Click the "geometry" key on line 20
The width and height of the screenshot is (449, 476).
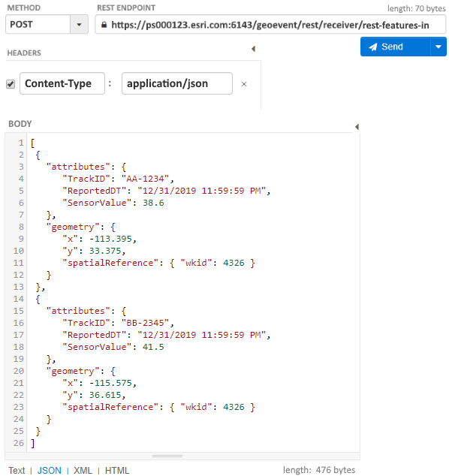point(73,372)
